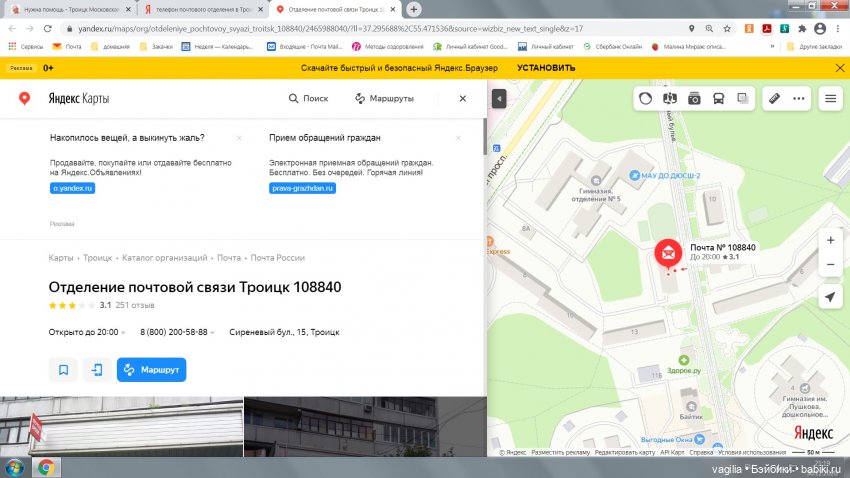Select the ruler distance tool

click(x=773, y=99)
